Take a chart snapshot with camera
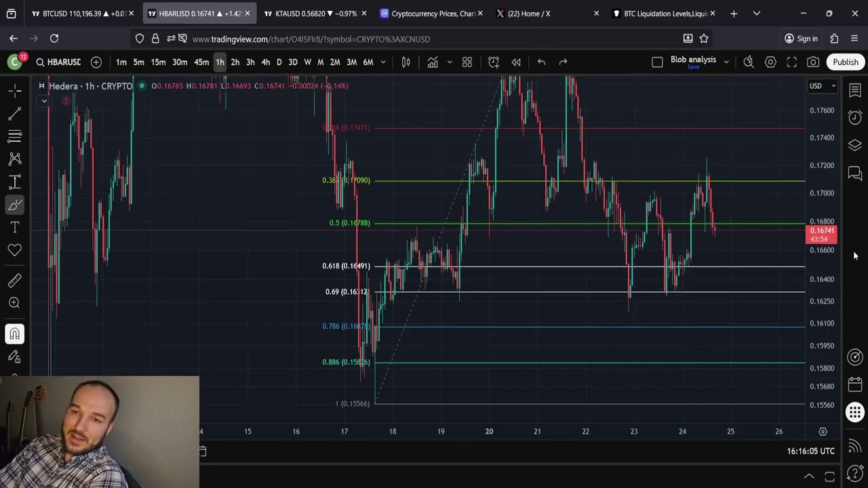This screenshot has height=488, width=868. (x=813, y=62)
